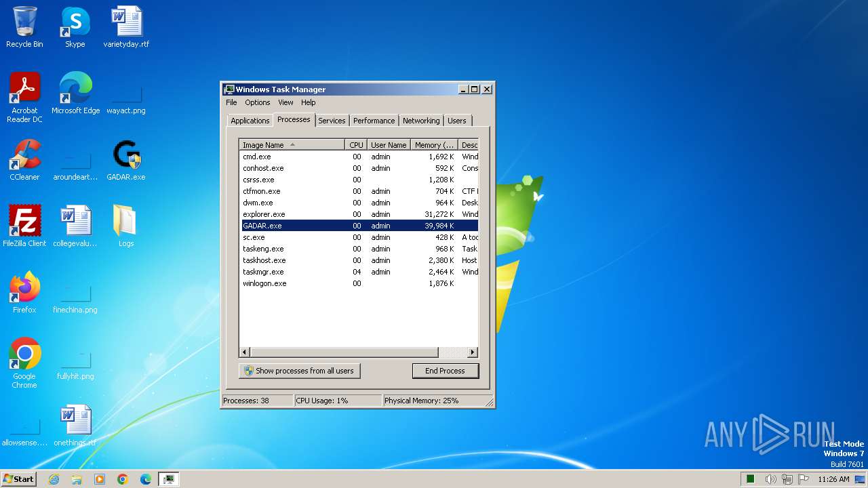Screen dimensions: 868x488
Task: Switch to the Performance tab
Action: click(x=374, y=121)
